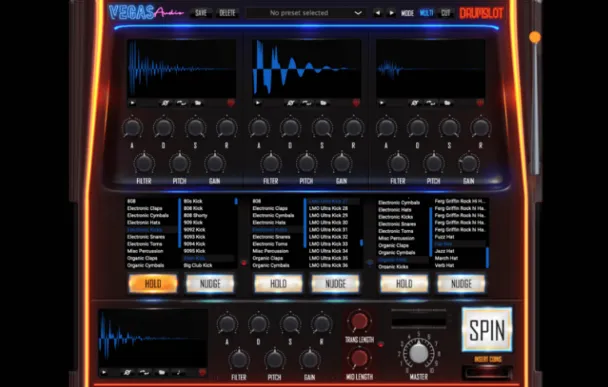608x387 pixels.
Task: Open folder icon in the second sample slot
Action: [x=323, y=103]
